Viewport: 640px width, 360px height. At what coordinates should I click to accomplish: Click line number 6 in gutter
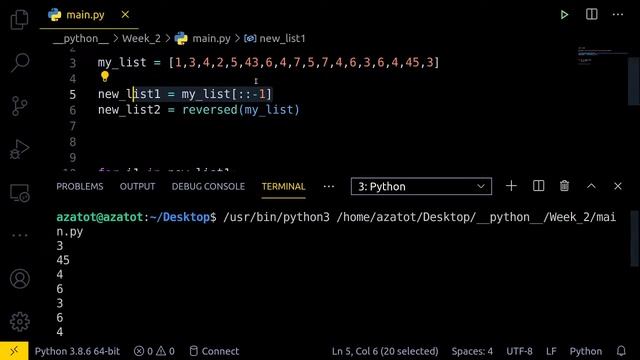(72, 110)
